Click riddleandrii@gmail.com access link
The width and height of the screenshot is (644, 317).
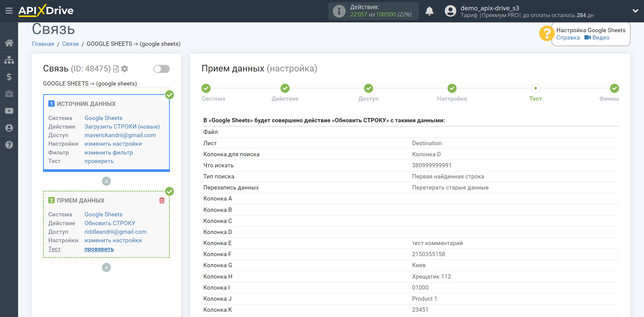tap(115, 232)
